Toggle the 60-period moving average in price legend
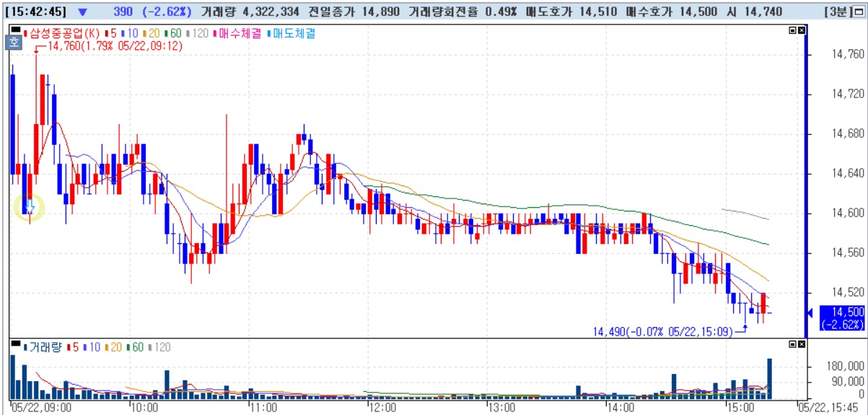This screenshot has width=868, height=415. [x=174, y=33]
